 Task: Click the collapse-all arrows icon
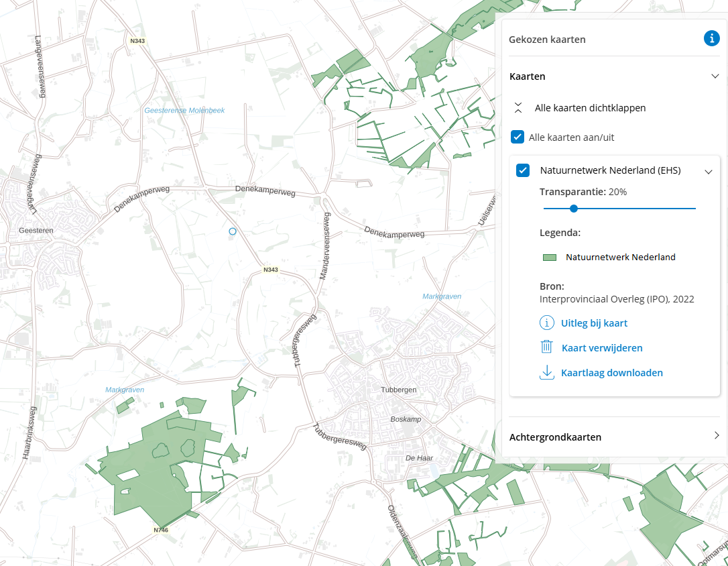point(518,108)
